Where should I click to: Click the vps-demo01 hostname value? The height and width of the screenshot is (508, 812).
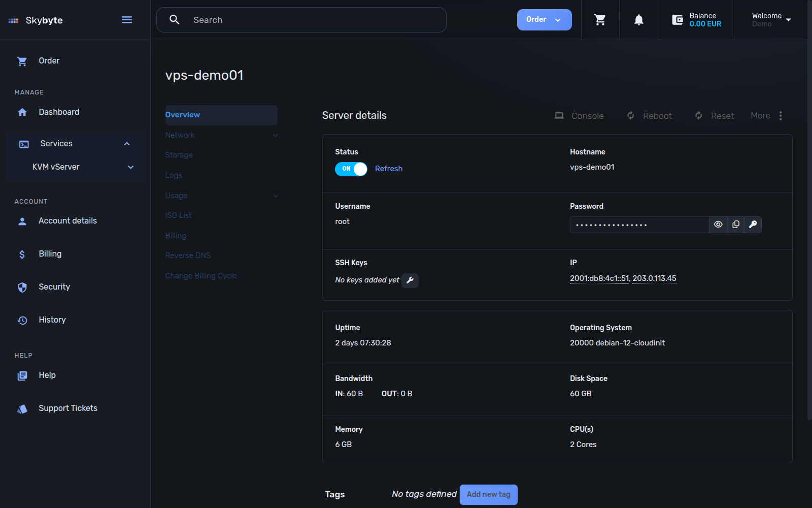coord(592,167)
